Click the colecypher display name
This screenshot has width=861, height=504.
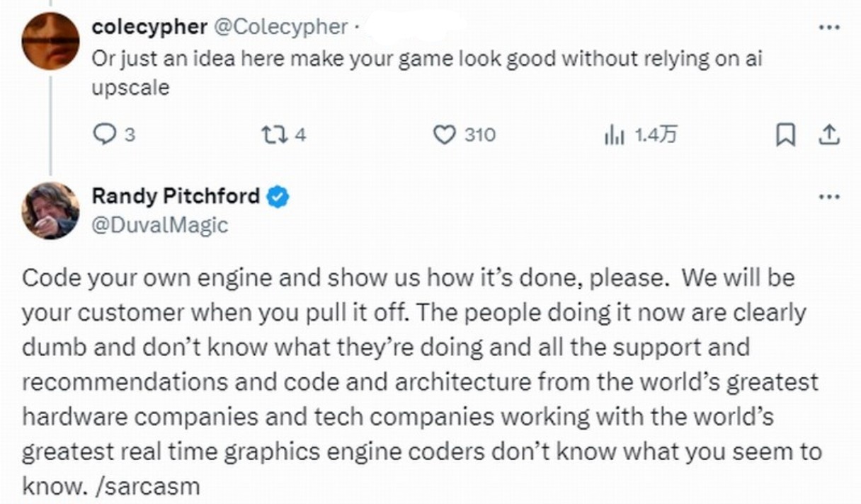coord(149,26)
